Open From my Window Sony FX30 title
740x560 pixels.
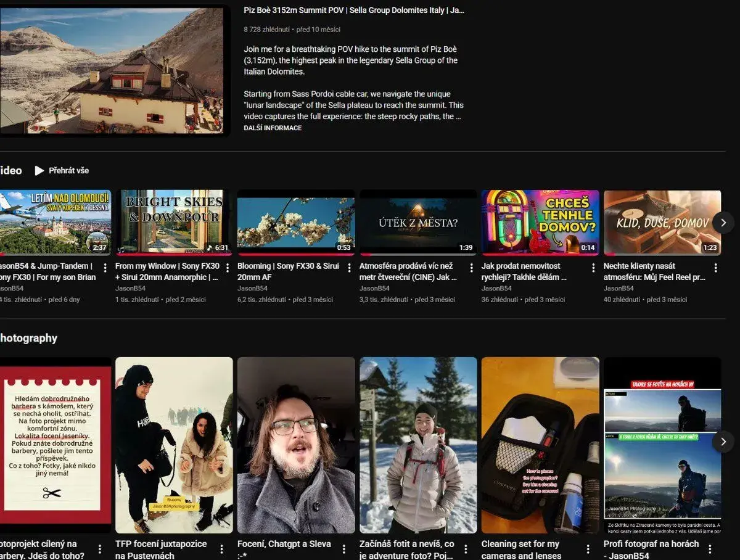(x=167, y=271)
